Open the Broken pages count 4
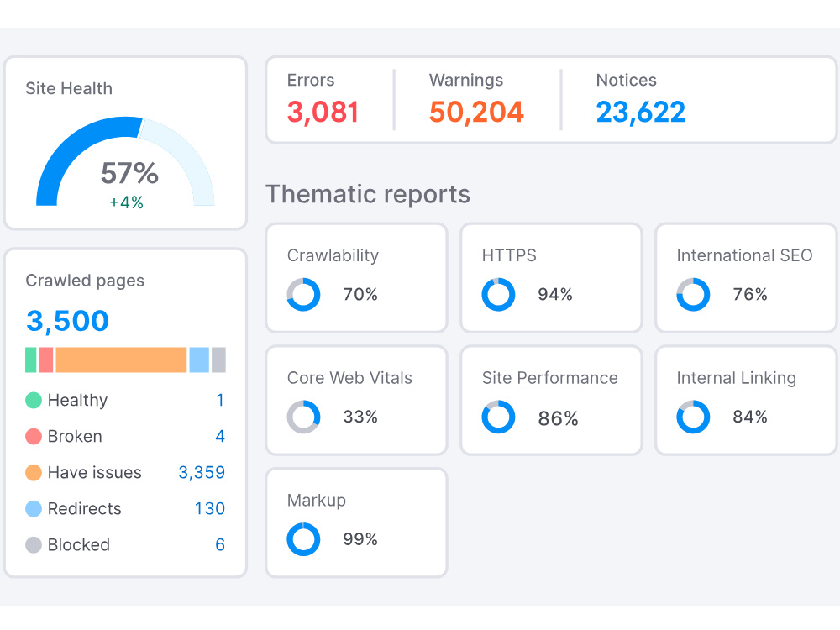This screenshot has width=840, height=630. tap(220, 436)
